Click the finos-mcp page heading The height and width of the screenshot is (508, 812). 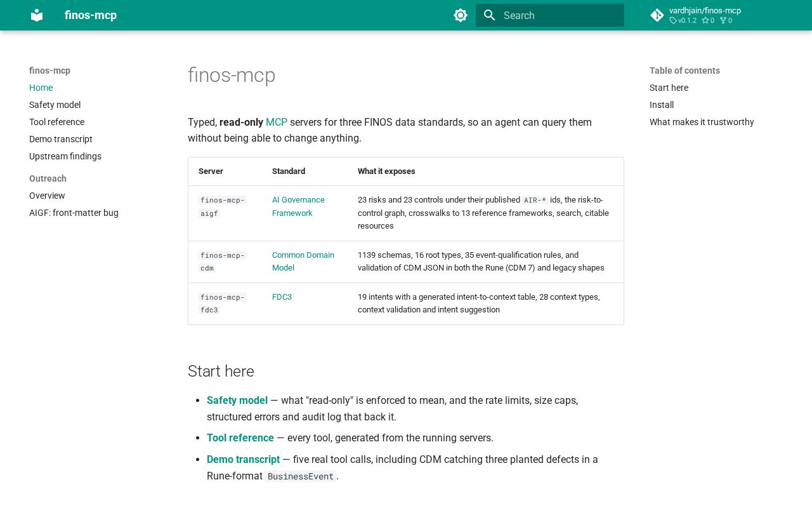pyautogui.click(x=232, y=76)
